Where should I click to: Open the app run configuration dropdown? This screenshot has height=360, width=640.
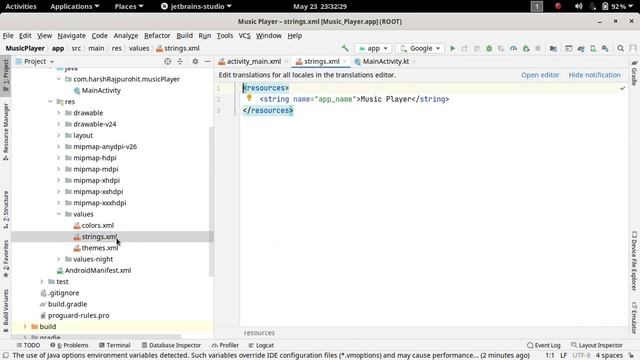coord(373,48)
